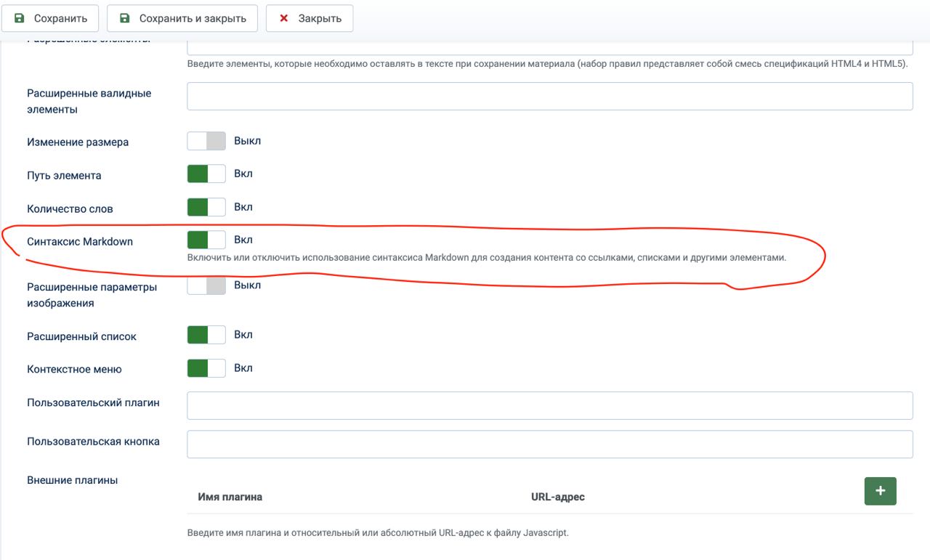Enable Расширенные параметры изображения switch
Screen dimensions: 930x560
(206, 285)
